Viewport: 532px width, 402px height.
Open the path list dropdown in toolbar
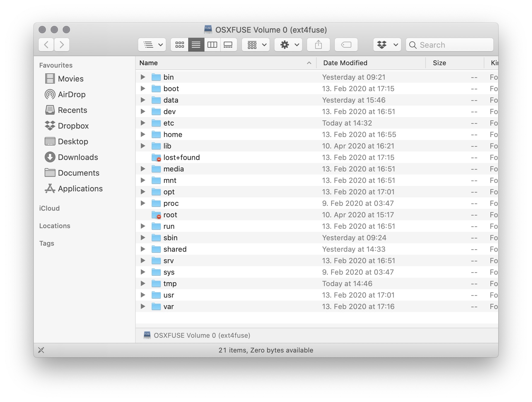coord(152,45)
